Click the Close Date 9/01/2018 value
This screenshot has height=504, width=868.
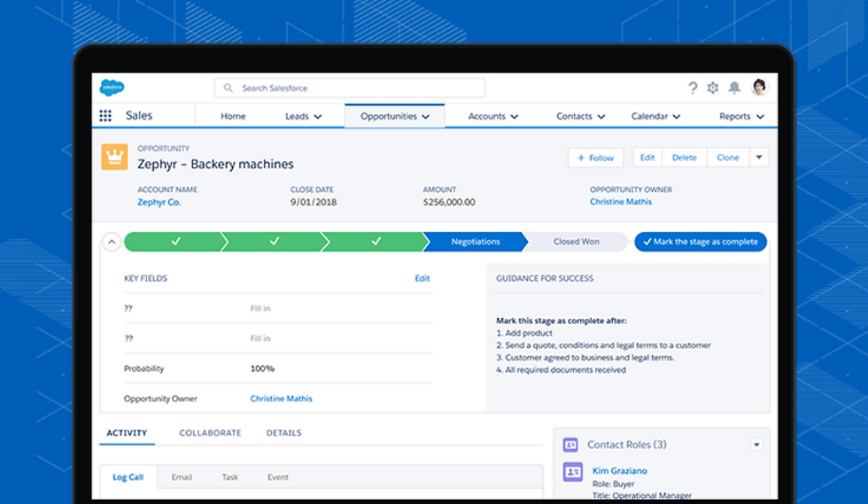pyautogui.click(x=314, y=202)
